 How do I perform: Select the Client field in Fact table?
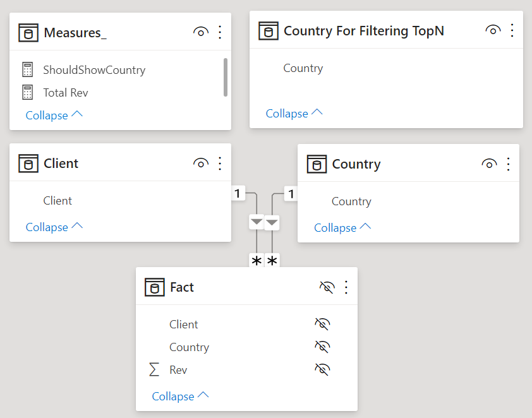(184, 325)
